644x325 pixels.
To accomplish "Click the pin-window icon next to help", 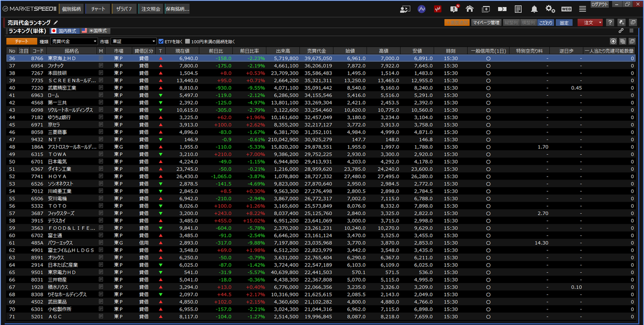I will pyautogui.click(x=621, y=23).
